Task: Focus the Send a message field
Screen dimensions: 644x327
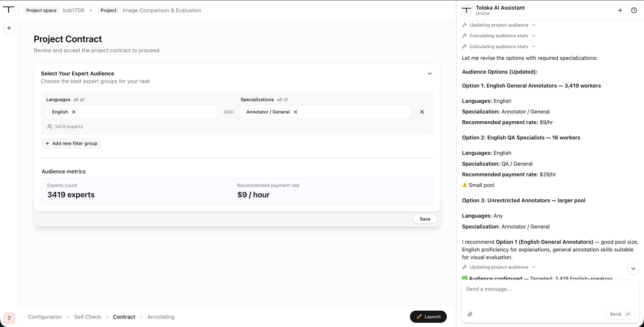Action: point(550,295)
